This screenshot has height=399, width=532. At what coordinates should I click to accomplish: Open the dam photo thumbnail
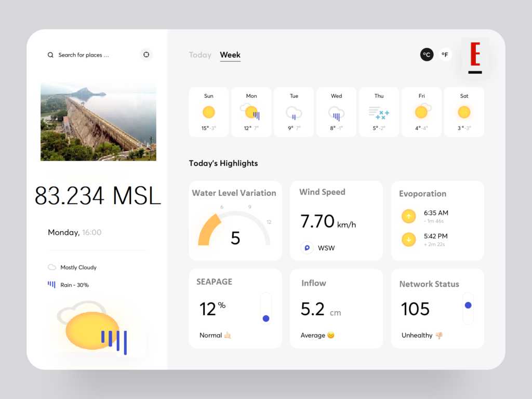[98, 121]
